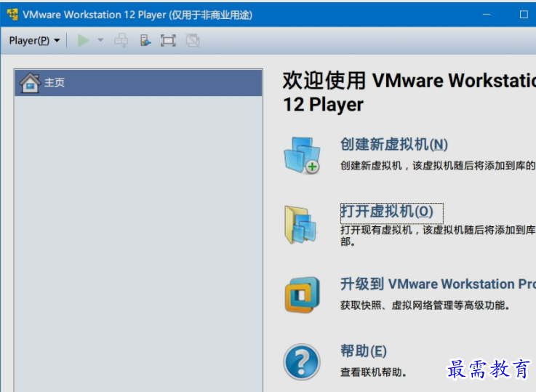
Task: Open the Player(P) menu
Action: click(x=34, y=41)
